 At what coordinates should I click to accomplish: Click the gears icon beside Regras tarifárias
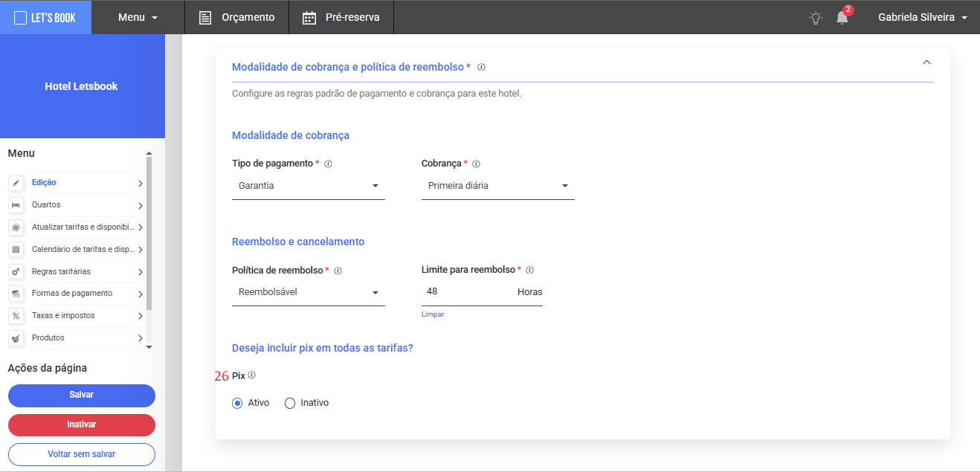16,272
